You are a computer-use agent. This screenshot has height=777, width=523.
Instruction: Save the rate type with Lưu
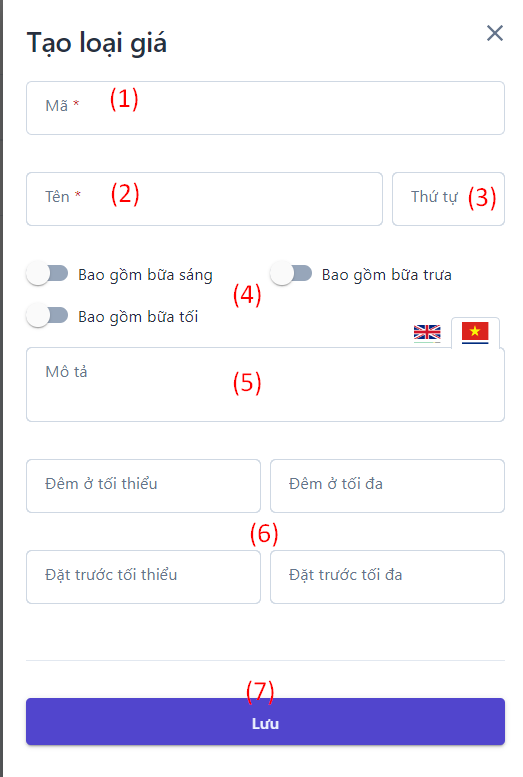pos(265,722)
